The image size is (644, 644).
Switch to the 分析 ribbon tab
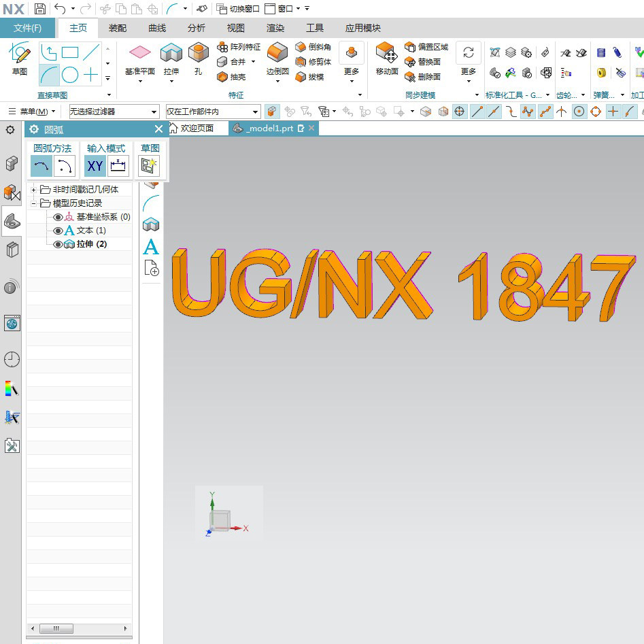click(x=197, y=28)
